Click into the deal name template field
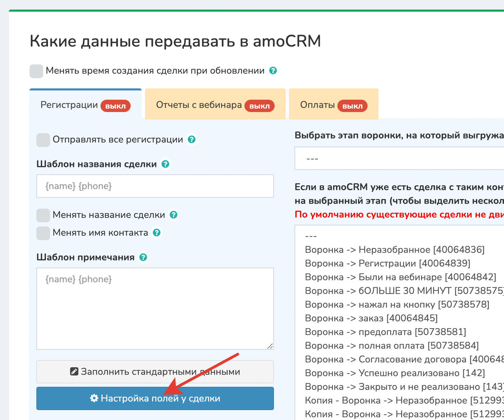 [155, 186]
